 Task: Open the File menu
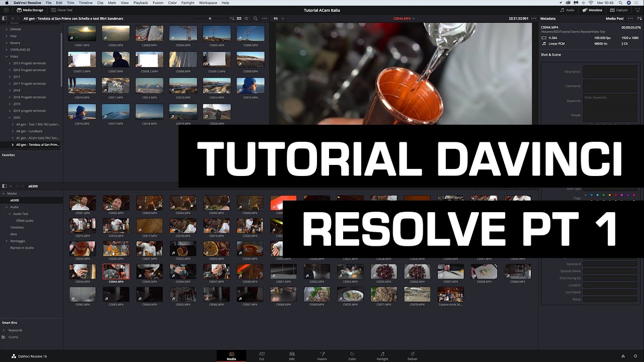point(48,3)
